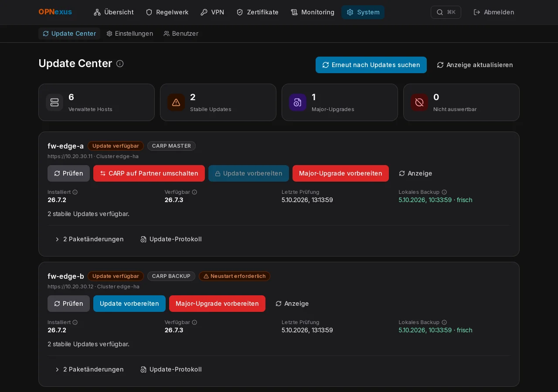Click the Neustart erforderlich badge
This screenshot has height=392, width=558.
[x=235, y=276]
